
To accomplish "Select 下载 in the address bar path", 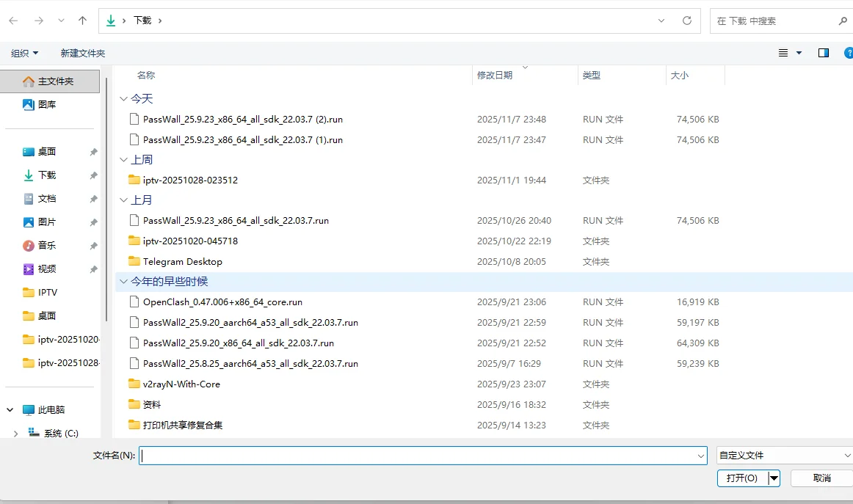I will (142, 21).
